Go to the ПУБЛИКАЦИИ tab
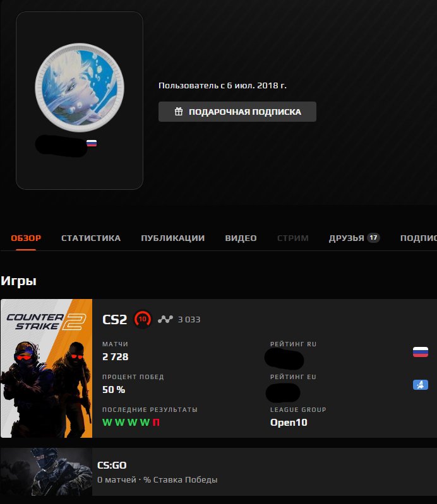Screen dimensions: 437x504 coord(172,238)
